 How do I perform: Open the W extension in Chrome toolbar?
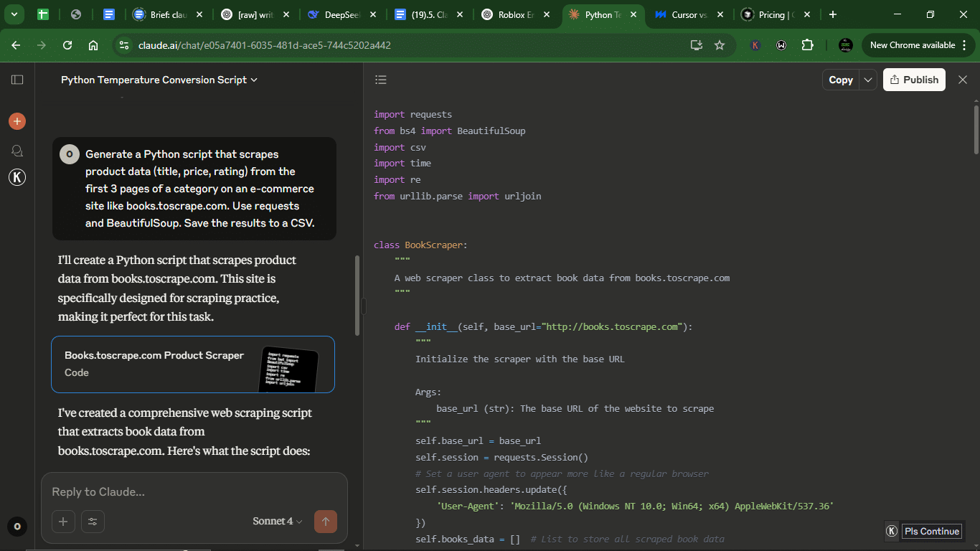(x=781, y=45)
